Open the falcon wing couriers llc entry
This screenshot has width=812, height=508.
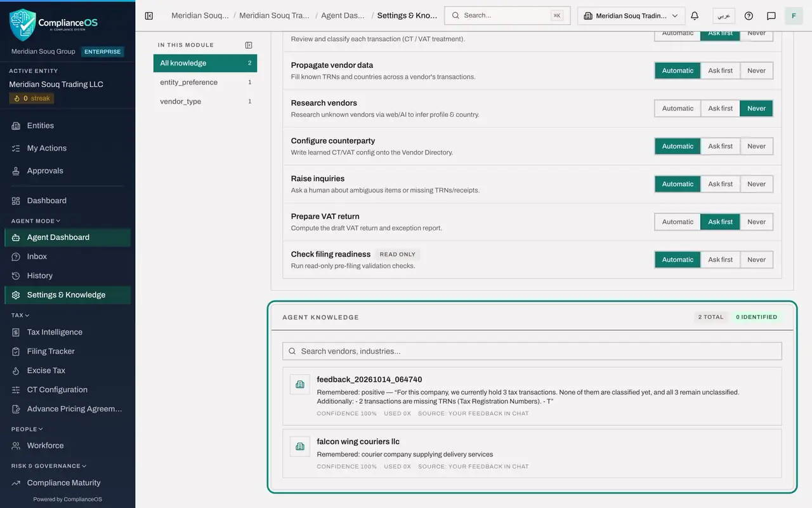(532, 453)
